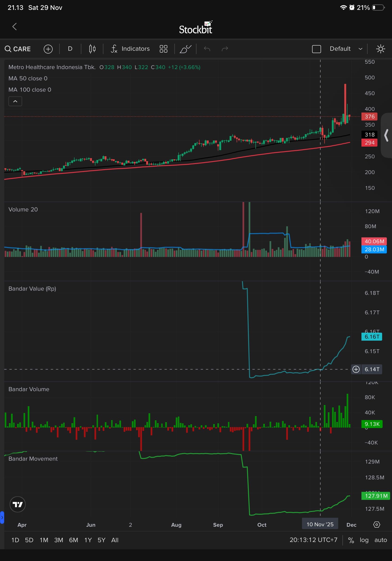
Task: Switch range to 5D
Action: point(29,540)
